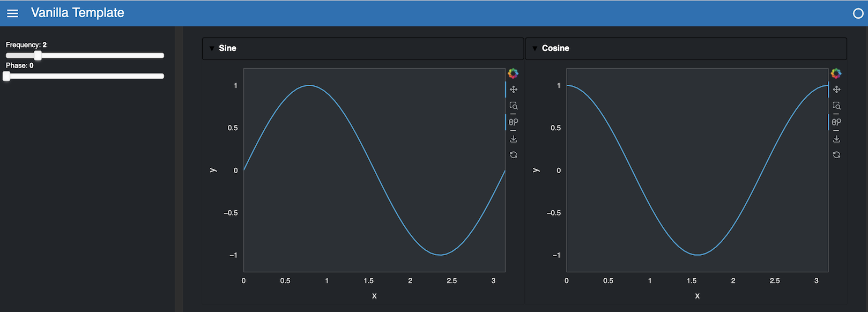
Task: Click the y axis label beside Cosine plot
Action: click(x=536, y=170)
